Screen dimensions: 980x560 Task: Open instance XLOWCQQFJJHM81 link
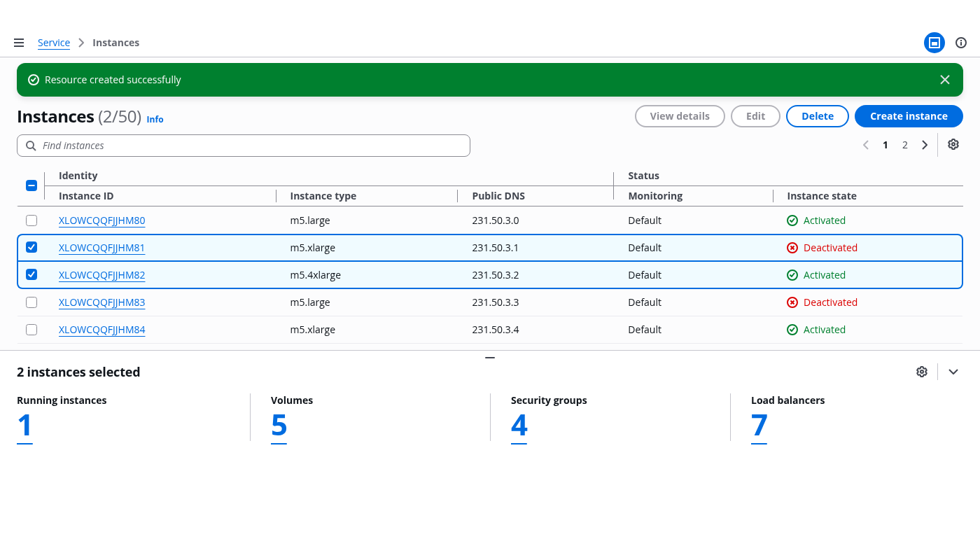click(x=102, y=248)
